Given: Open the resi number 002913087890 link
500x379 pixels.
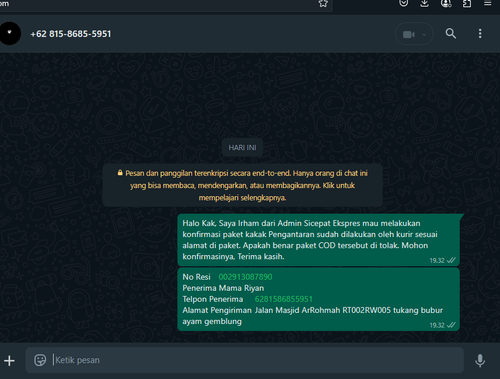Looking at the screenshot, I should (245, 277).
